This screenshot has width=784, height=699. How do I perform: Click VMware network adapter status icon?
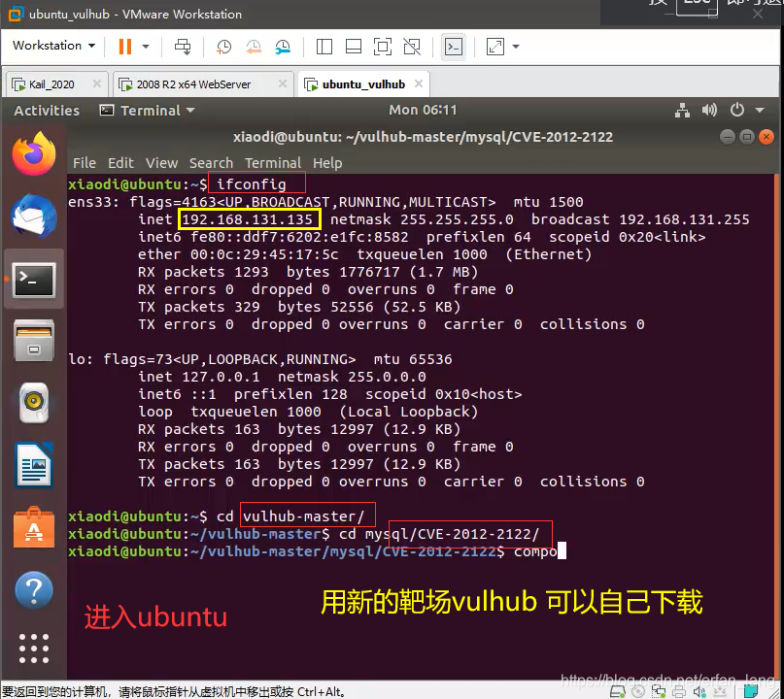coord(659,691)
